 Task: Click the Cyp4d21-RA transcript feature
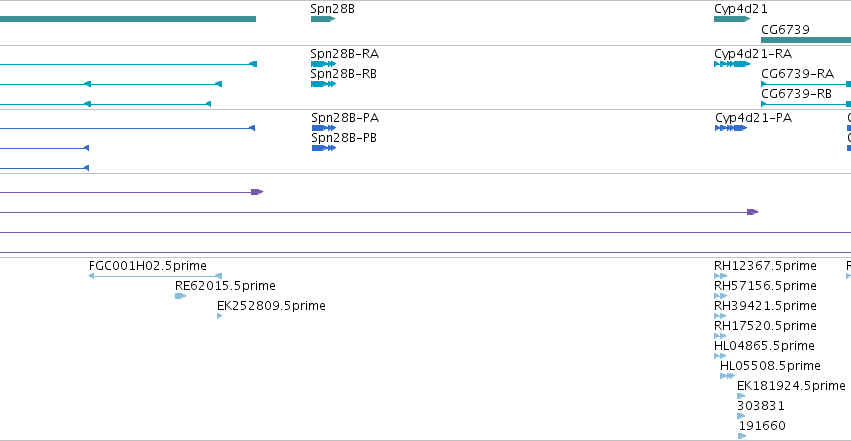coord(732,64)
